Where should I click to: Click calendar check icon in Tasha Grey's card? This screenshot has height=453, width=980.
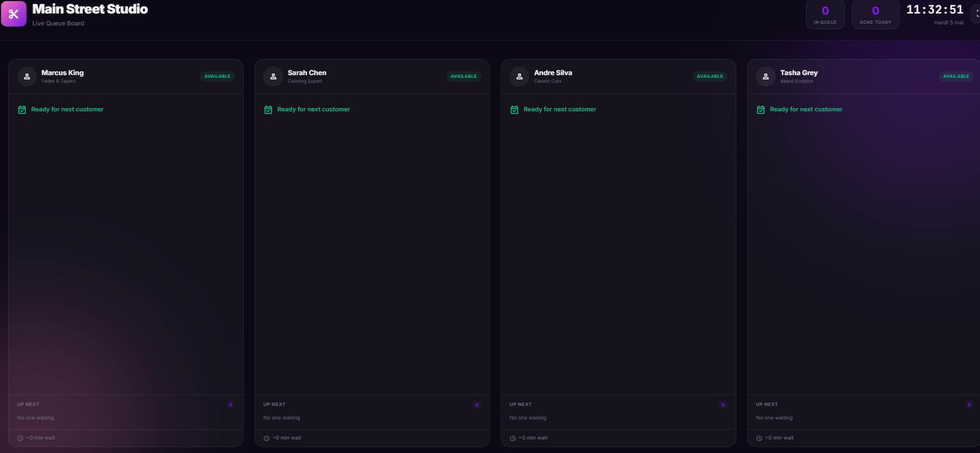761,110
